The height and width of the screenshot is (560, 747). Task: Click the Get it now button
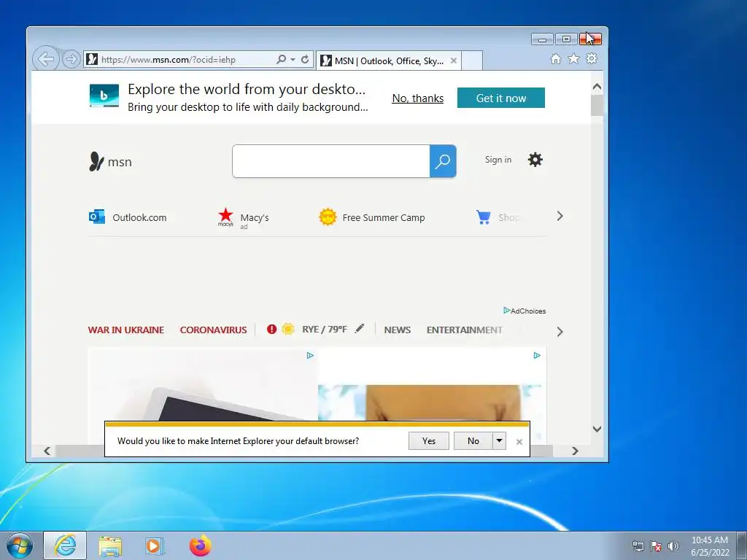500,98
